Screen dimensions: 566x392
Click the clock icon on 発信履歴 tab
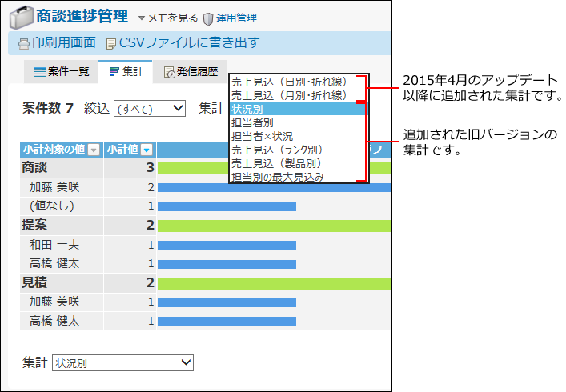(x=170, y=72)
